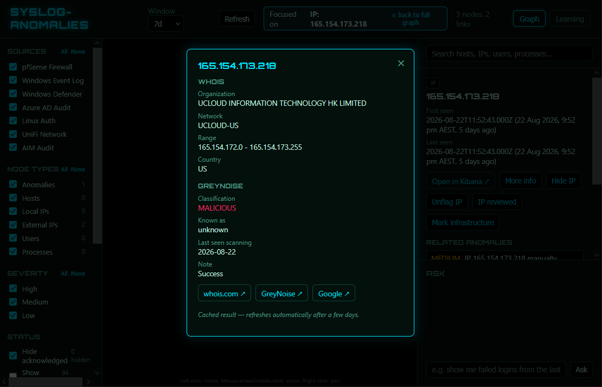
Task: Toggle AIM Audit checkbox
Action: (13, 147)
